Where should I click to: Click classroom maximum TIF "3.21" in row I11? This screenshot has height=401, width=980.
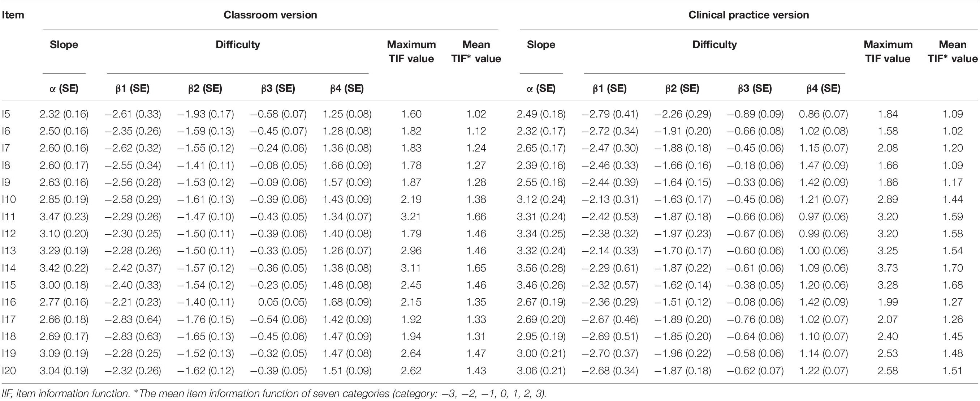(x=411, y=217)
